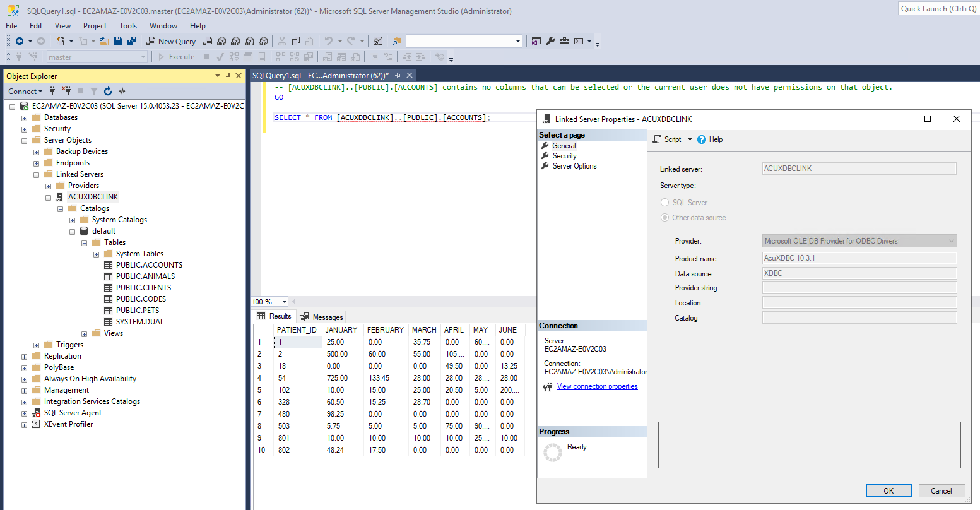Refresh the Object Explorer tree
The width and height of the screenshot is (980, 510).
coord(108,91)
